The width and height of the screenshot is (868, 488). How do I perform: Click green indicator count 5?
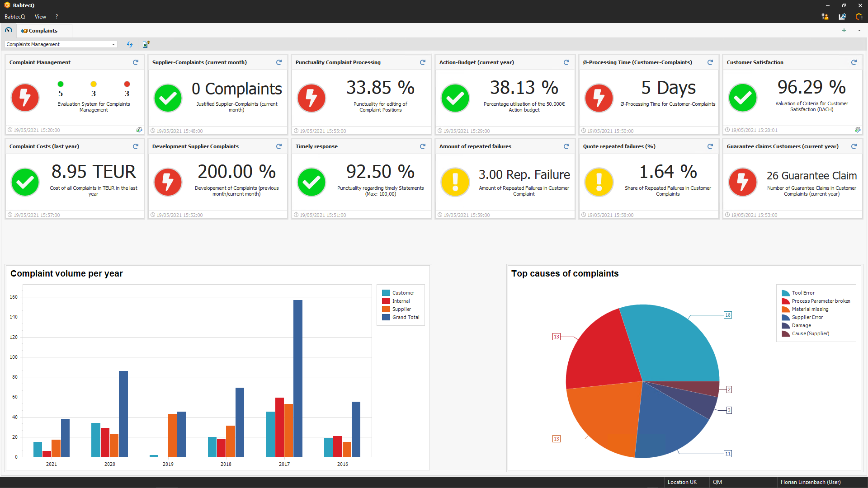coord(61,94)
